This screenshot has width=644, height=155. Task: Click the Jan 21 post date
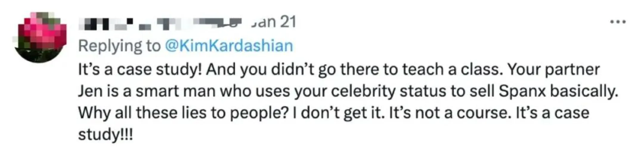pos(274,22)
